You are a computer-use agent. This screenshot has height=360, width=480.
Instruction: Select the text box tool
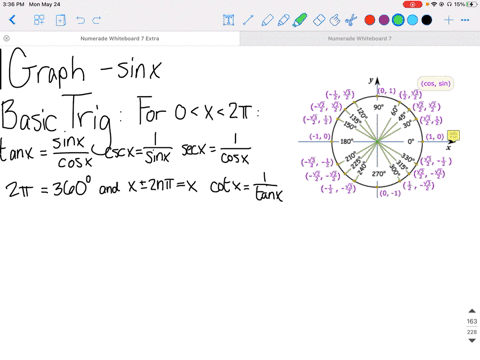[228, 20]
